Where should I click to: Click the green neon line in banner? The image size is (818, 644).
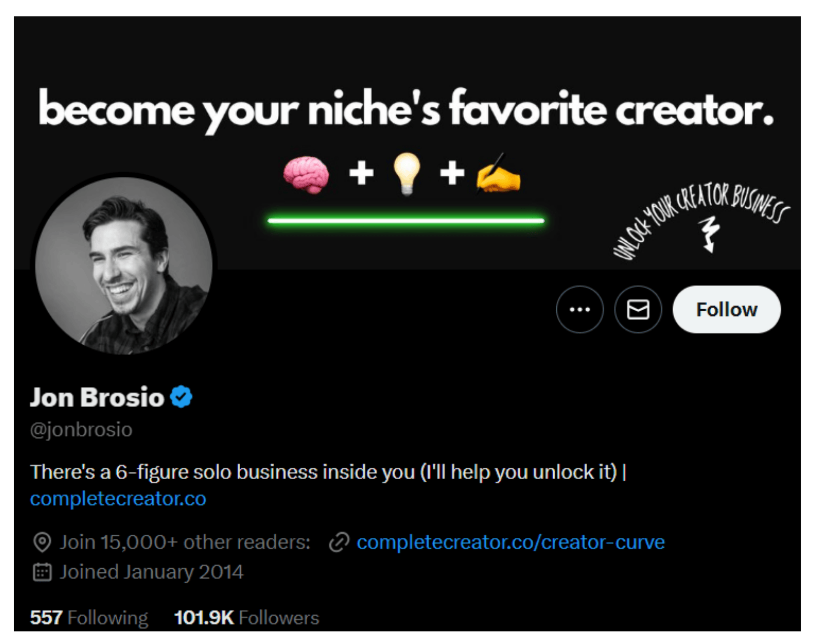406,221
